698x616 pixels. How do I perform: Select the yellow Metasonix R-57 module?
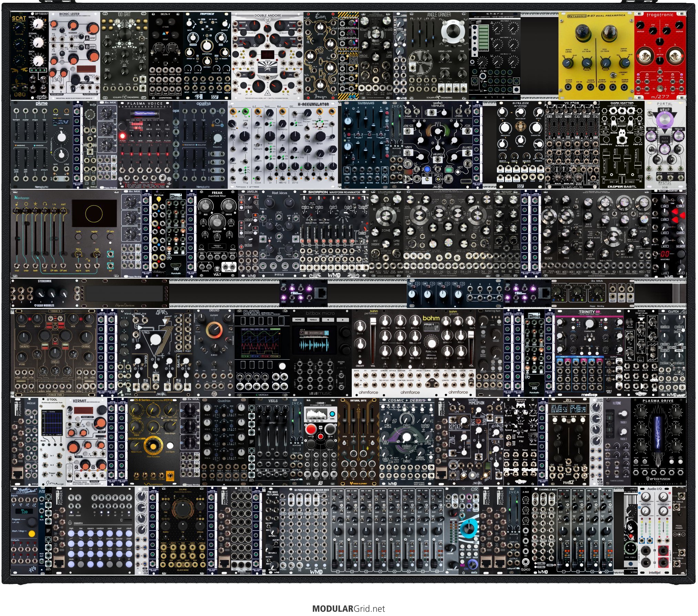pyautogui.click(x=596, y=57)
